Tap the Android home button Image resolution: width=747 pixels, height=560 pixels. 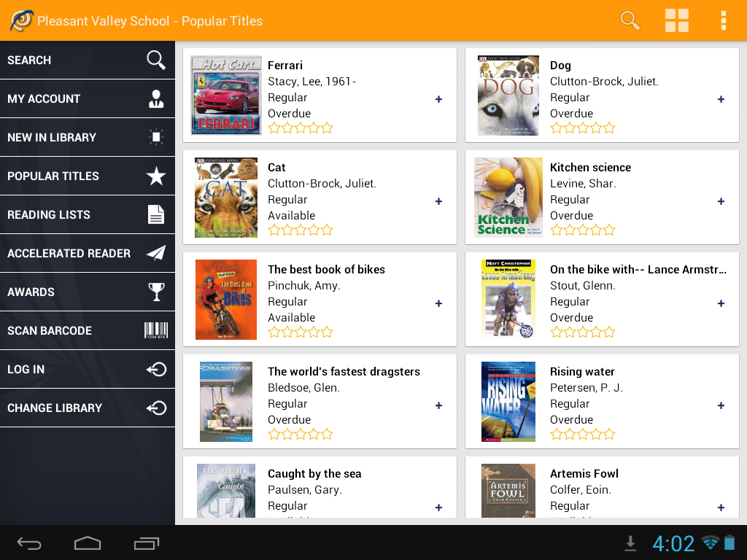(x=88, y=542)
